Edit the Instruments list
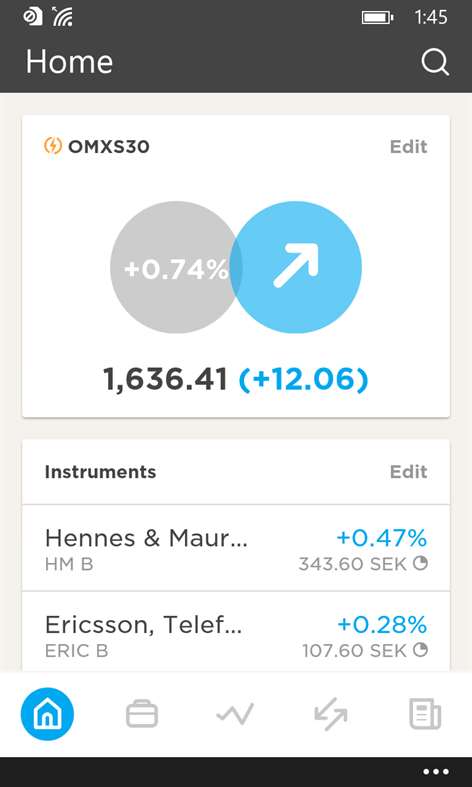The height and width of the screenshot is (787, 472). coord(408,471)
